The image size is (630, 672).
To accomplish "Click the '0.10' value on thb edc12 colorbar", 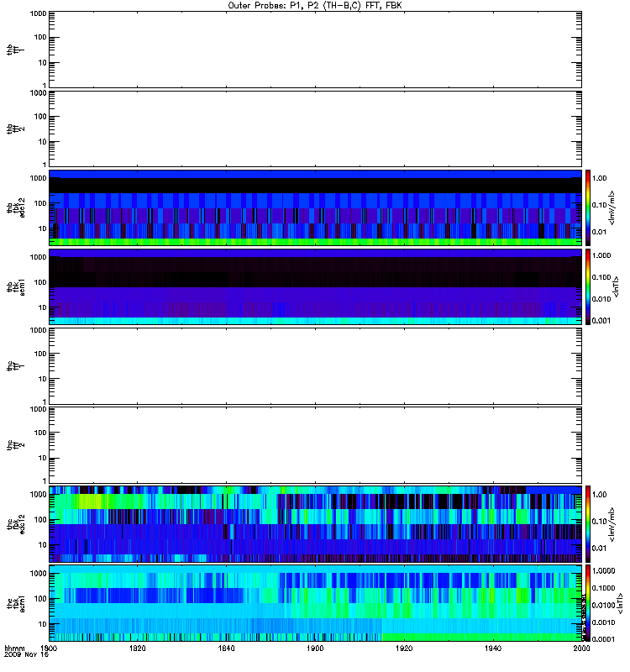I will pos(599,205).
